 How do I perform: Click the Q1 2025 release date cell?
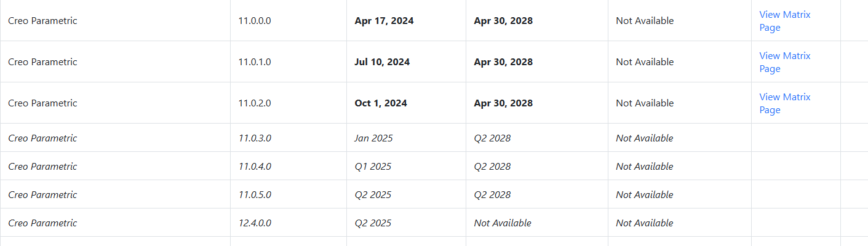[373, 167]
